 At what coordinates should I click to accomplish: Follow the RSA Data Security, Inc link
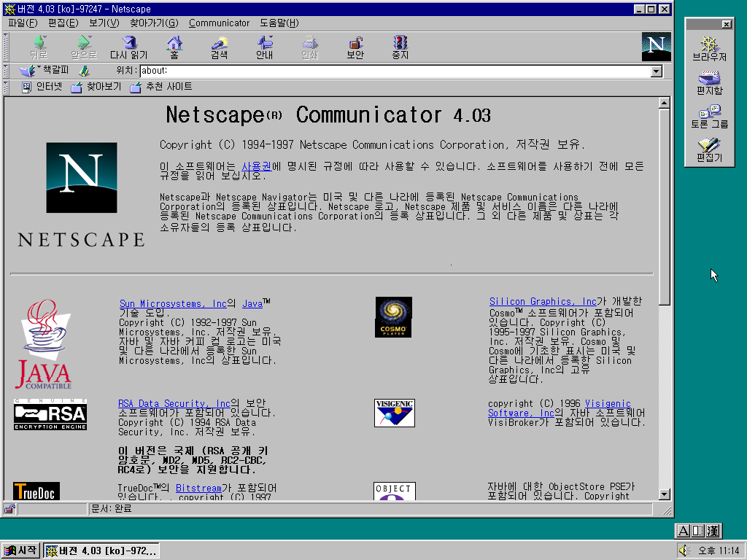[x=174, y=403]
